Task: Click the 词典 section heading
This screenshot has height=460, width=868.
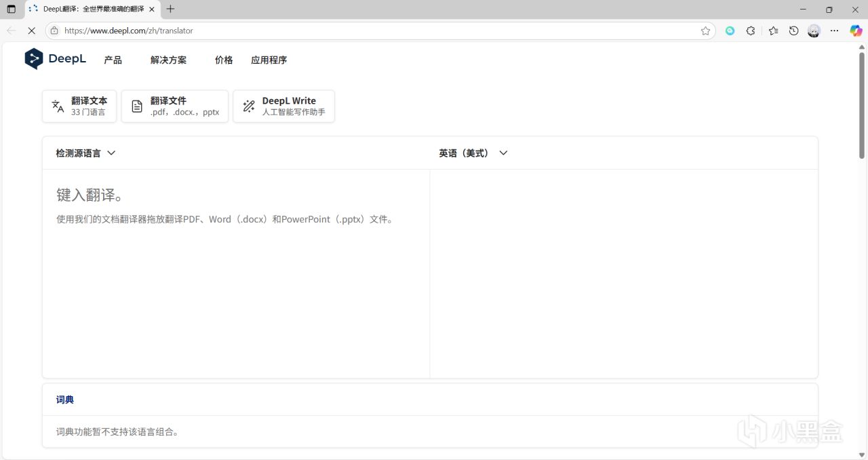Action: click(65, 400)
